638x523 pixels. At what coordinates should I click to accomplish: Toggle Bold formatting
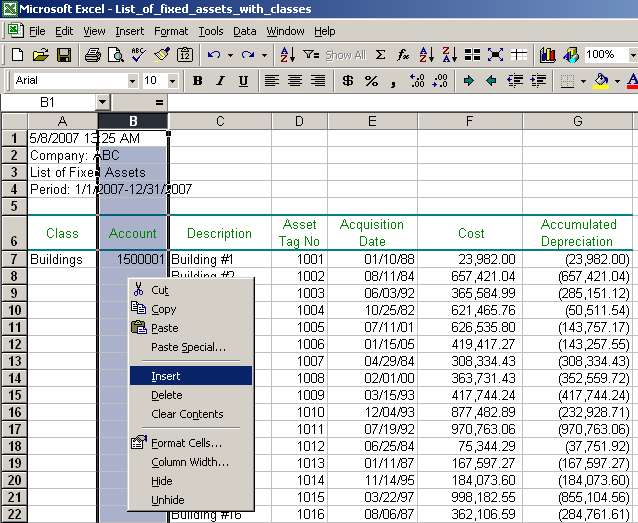pos(197,81)
